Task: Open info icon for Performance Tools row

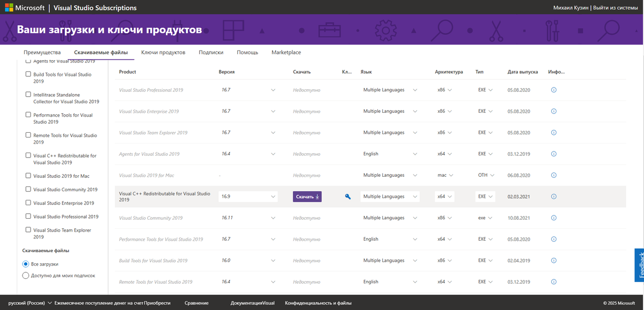Action: coord(554,239)
